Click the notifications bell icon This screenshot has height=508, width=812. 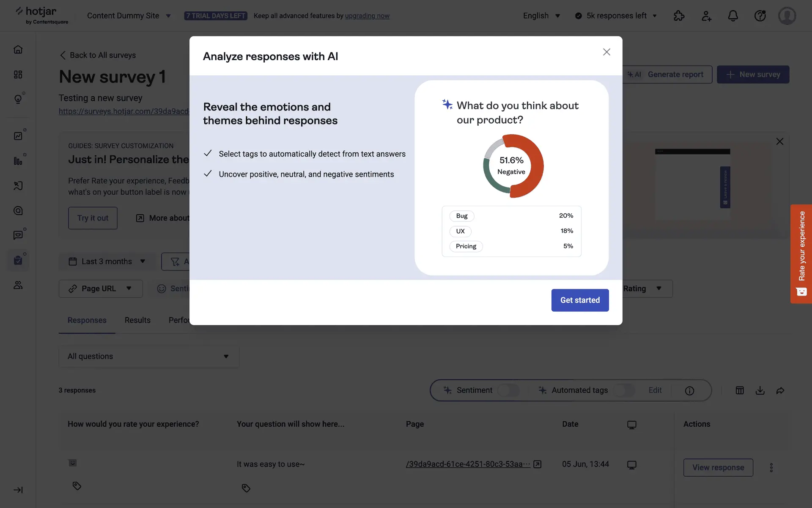(x=733, y=16)
